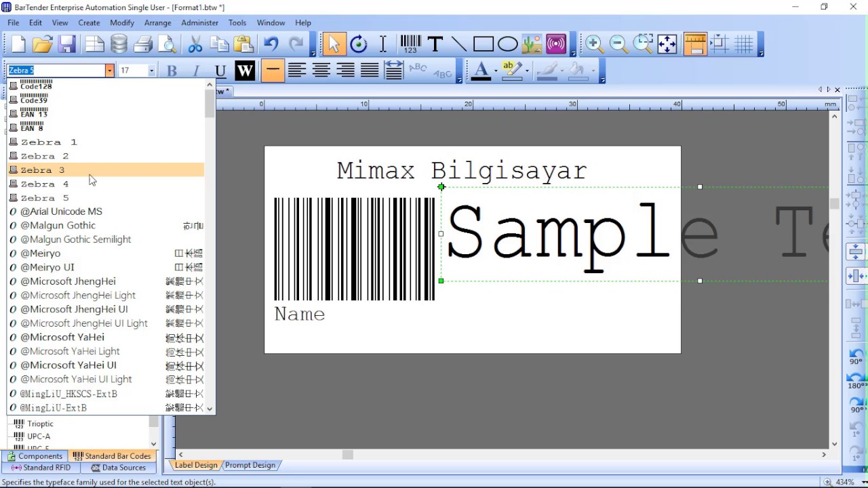Center align text
Image resolution: width=868 pixels, height=488 pixels.
[321, 70]
